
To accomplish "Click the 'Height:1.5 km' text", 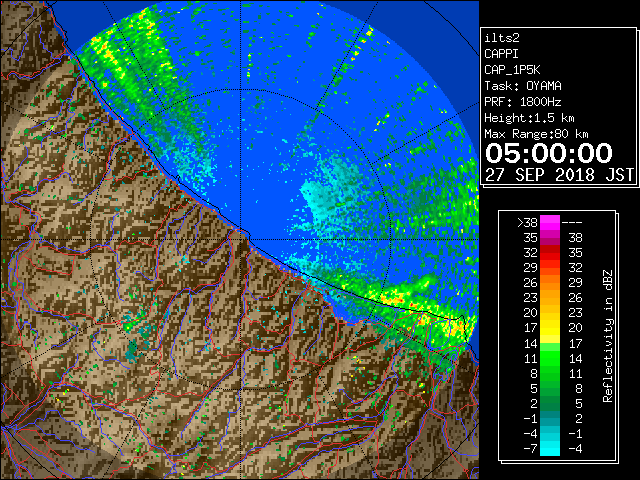I will 529,118.
